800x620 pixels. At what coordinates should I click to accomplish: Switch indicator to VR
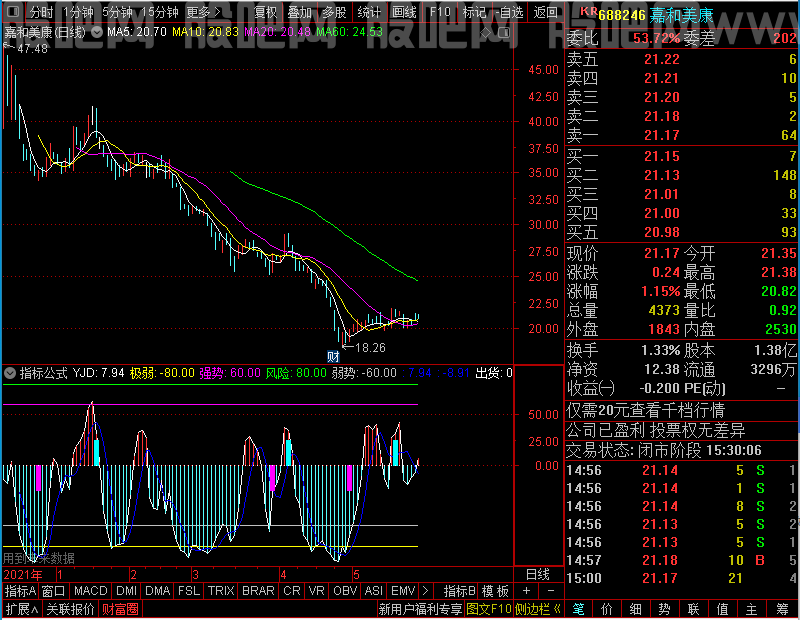pyautogui.click(x=316, y=591)
